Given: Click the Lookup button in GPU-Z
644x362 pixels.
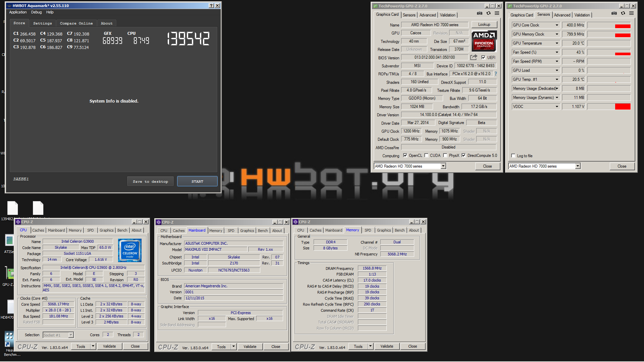Looking at the screenshot, I should [x=484, y=24].
